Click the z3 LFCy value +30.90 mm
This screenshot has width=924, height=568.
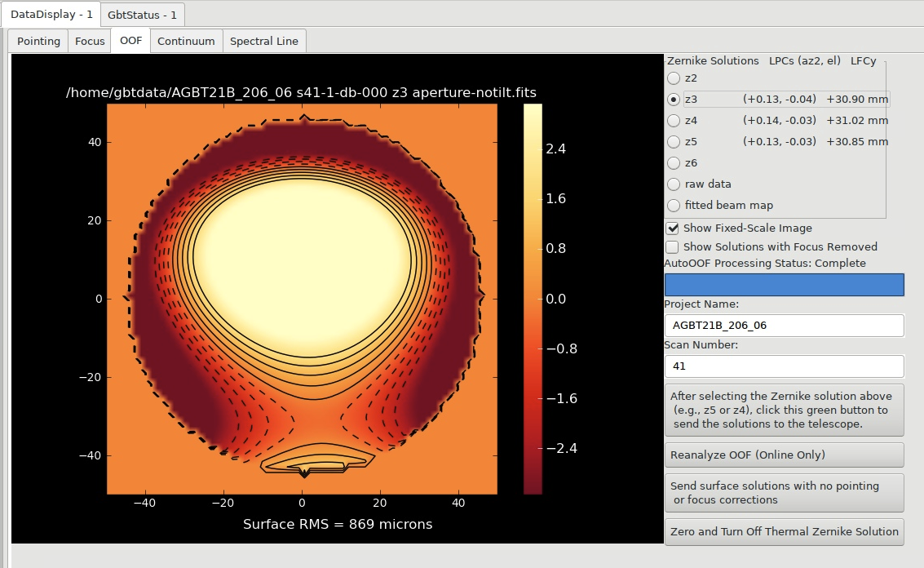[x=857, y=100]
